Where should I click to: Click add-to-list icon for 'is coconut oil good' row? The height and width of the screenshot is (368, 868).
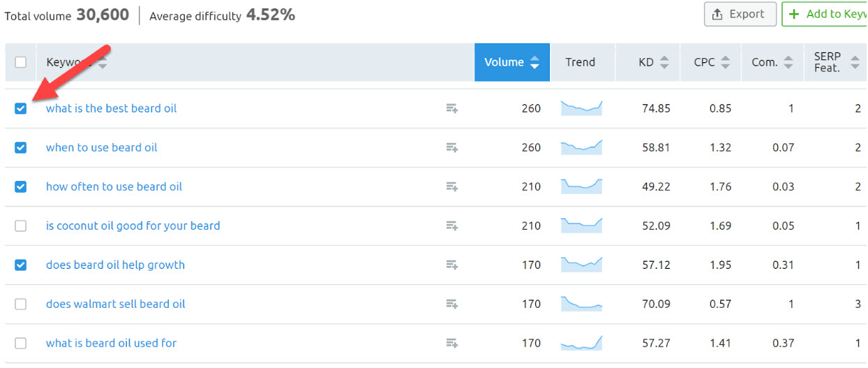tap(451, 226)
